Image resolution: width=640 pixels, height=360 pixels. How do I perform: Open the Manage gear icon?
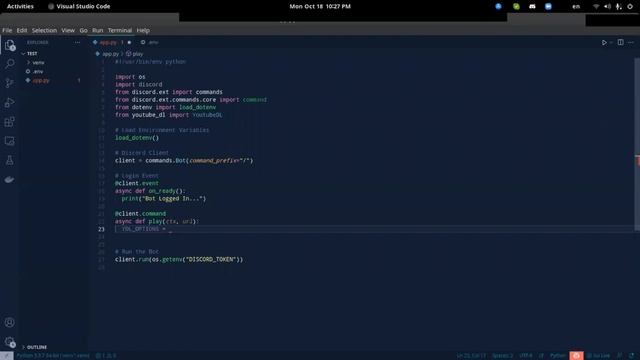(9, 342)
